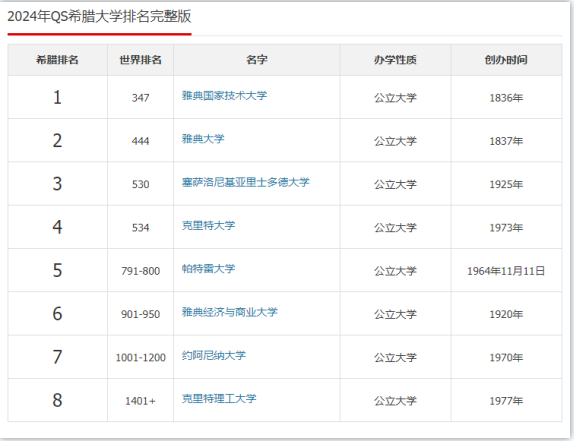The image size is (574, 441).
Task: Open the 塞萨洛尼基亚里士多德大学 link
Action: 246,182
